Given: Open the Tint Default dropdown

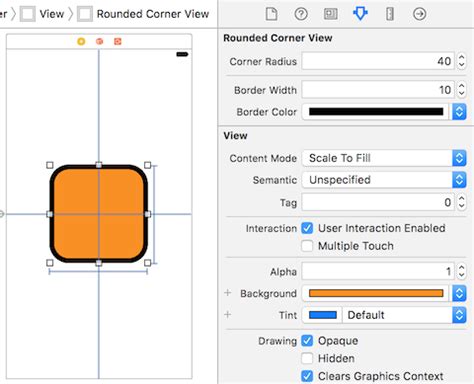Looking at the screenshot, I should (404, 315).
